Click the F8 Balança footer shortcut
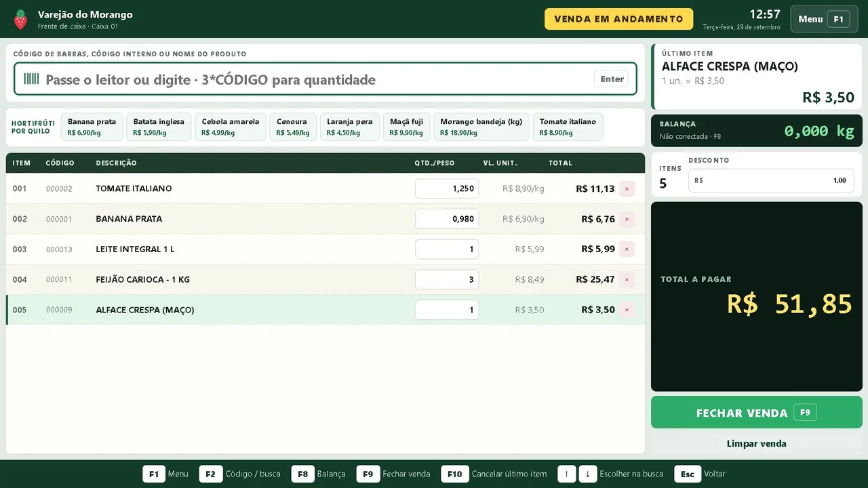 click(319, 474)
